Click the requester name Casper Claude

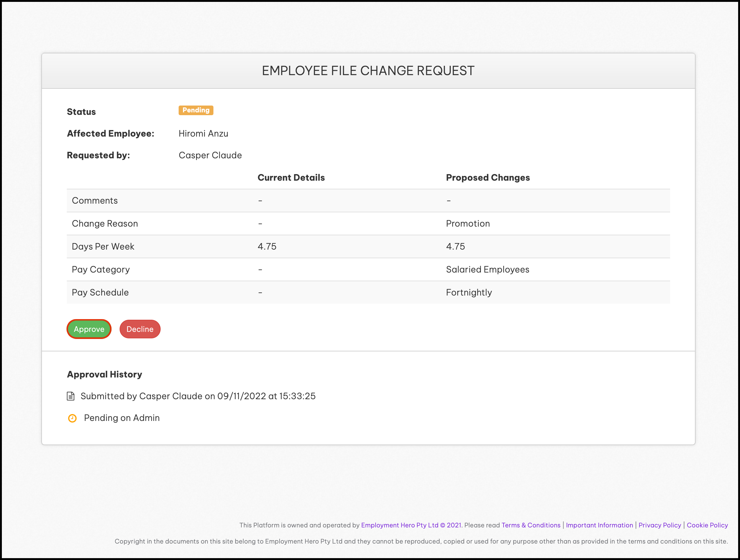(x=210, y=156)
